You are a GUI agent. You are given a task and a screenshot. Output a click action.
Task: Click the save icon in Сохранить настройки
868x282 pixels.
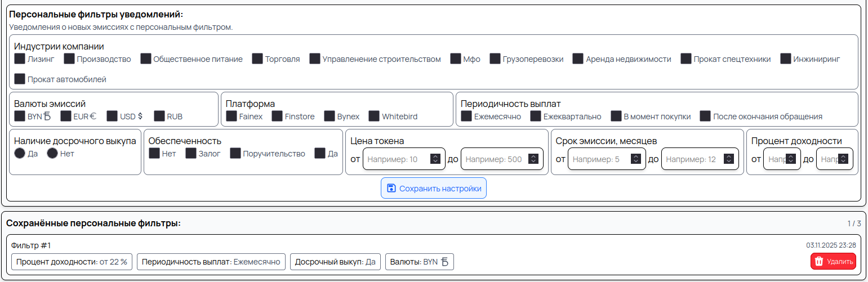point(391,189)
